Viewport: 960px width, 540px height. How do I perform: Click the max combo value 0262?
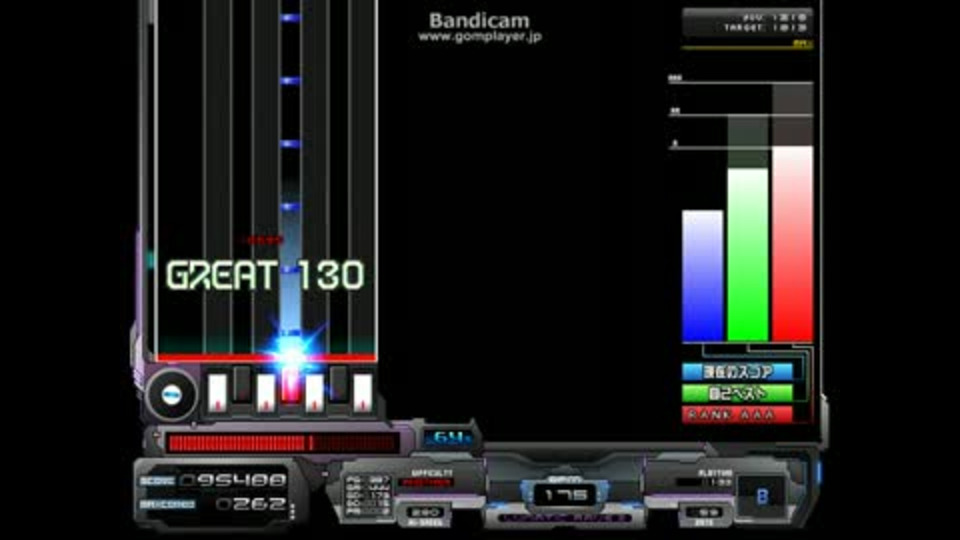[x=252, y=504]
